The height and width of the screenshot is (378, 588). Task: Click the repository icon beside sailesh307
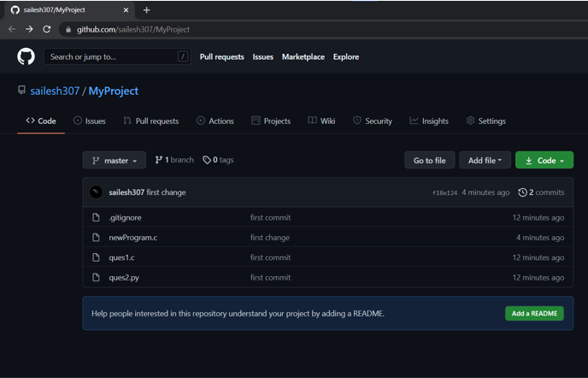tap(21, 90)
